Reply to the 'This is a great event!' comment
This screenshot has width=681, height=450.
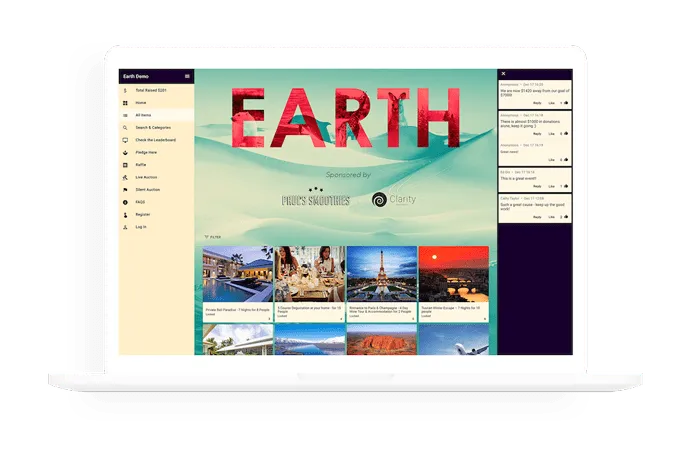pyautogui.click(x=537, y=186)
